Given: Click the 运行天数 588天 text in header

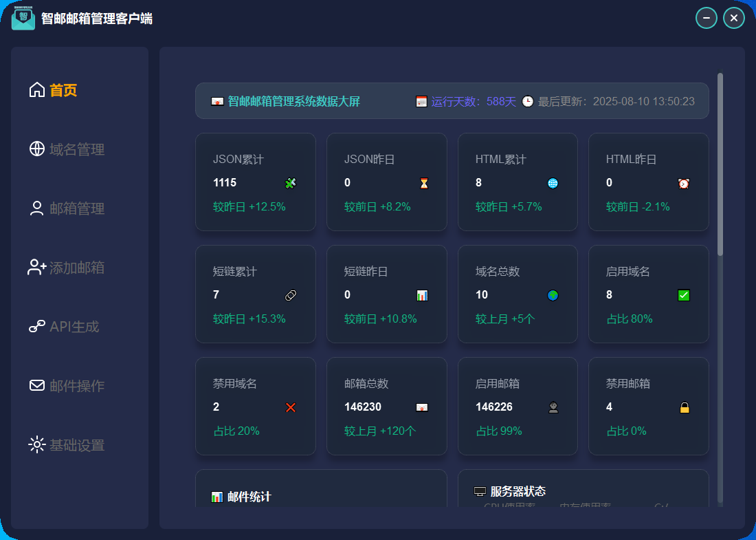Looking at the screenshot, I should click(x=473, y=101).
